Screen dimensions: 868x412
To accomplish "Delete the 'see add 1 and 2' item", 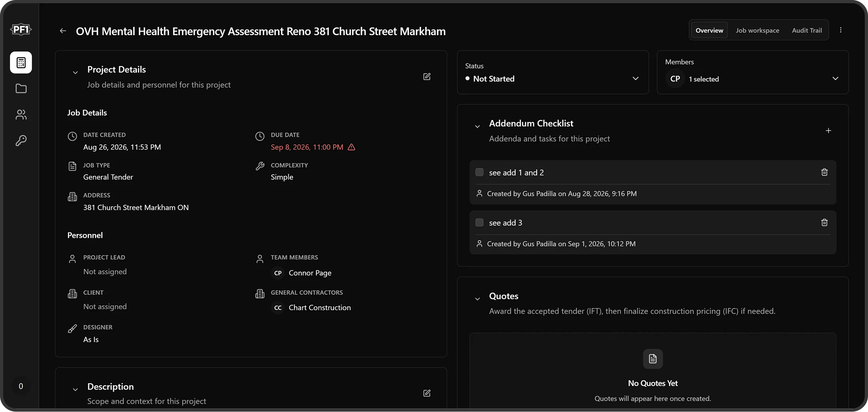I will 824,172.
